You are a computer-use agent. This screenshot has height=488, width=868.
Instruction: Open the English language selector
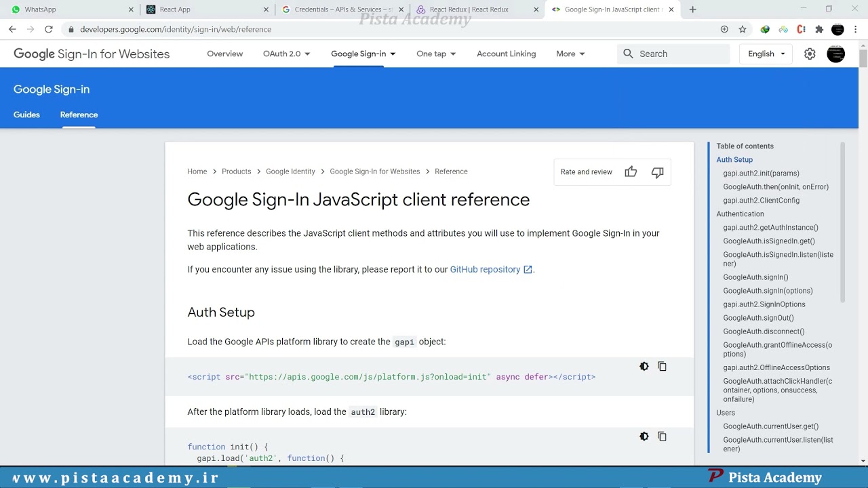766,54
